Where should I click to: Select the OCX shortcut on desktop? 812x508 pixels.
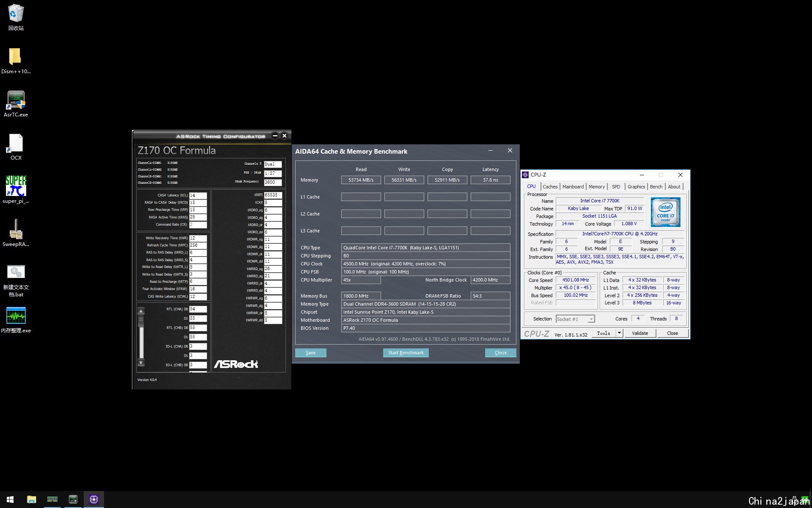16,147
